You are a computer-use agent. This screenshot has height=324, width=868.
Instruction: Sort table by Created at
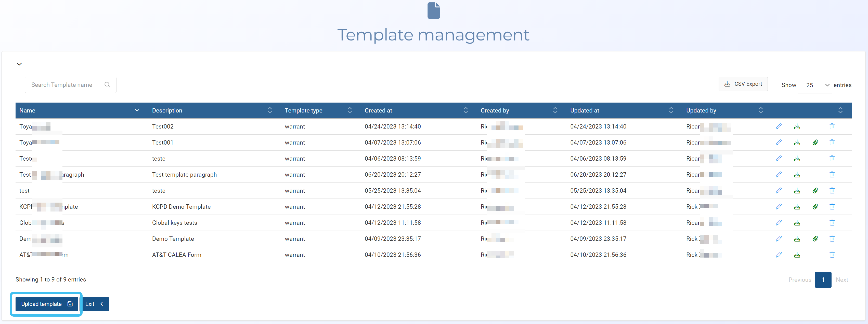pyautogui.click(x=465, y=110)
